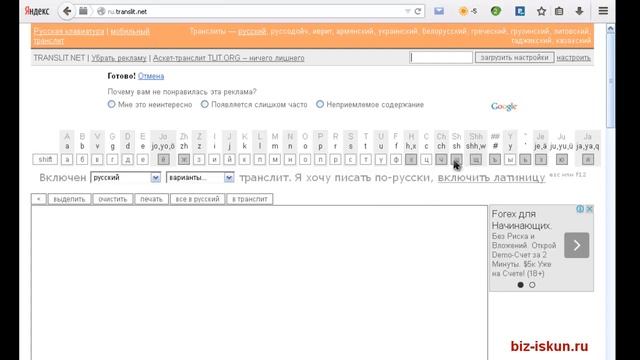Click the browser address bar
The width and height of the screenshot is (640, 360).
[x=253, y=11]
